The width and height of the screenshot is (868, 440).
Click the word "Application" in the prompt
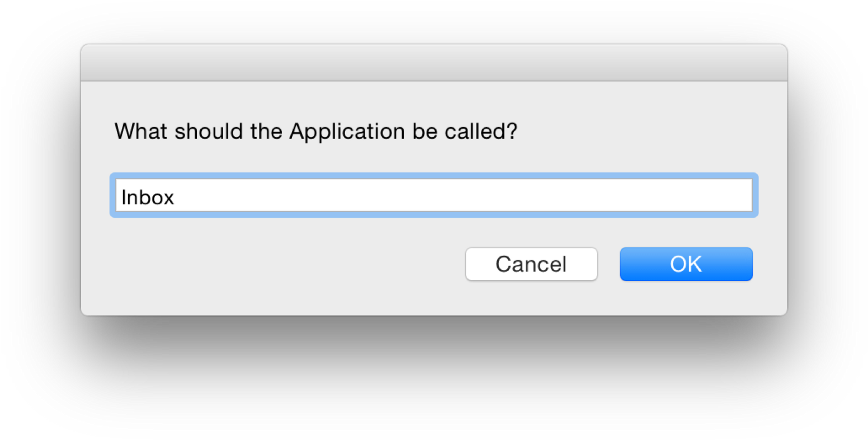[347, 132]
